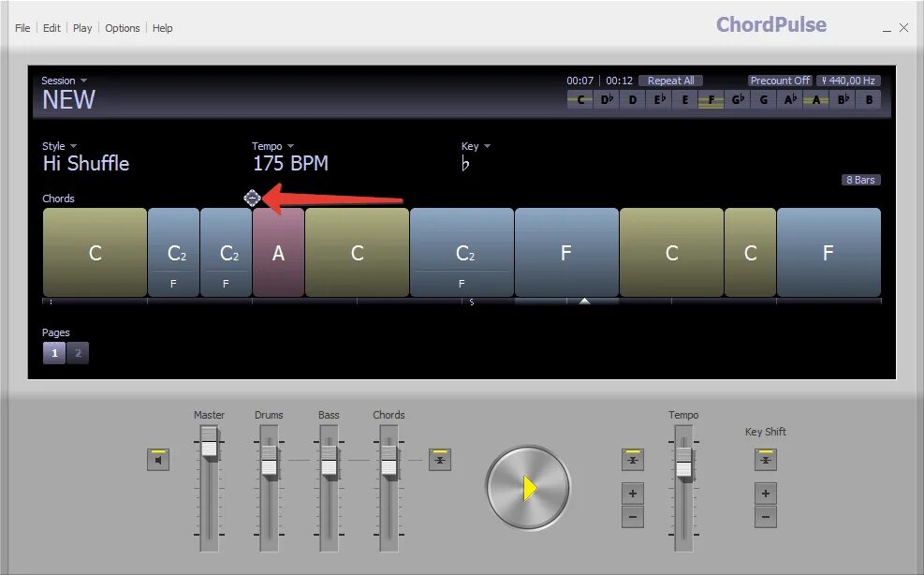Select the A♭ note key

point(789,99)
